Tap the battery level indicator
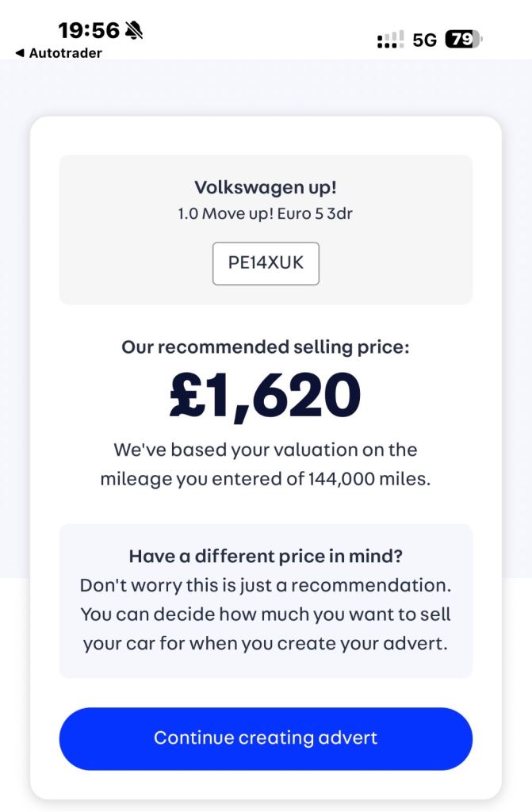The width and height of the screenshot is (532, 812). [464, 39]
